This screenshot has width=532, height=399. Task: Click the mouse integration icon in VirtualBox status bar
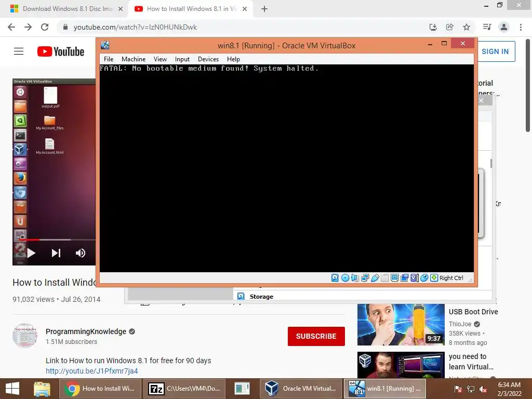[x=424, y=278]
